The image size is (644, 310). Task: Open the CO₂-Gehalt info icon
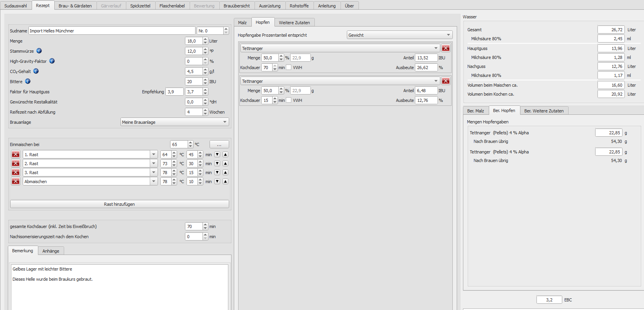point(36,71)
